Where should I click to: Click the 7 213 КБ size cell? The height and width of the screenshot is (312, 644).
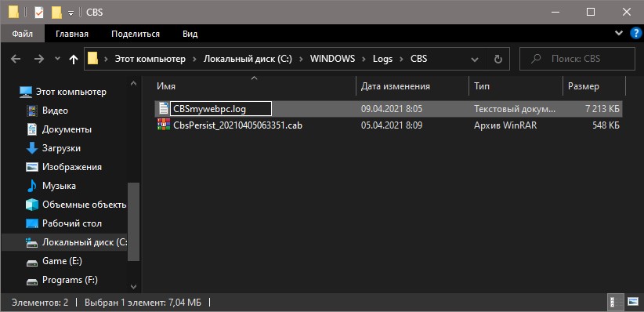coord(602,109)
